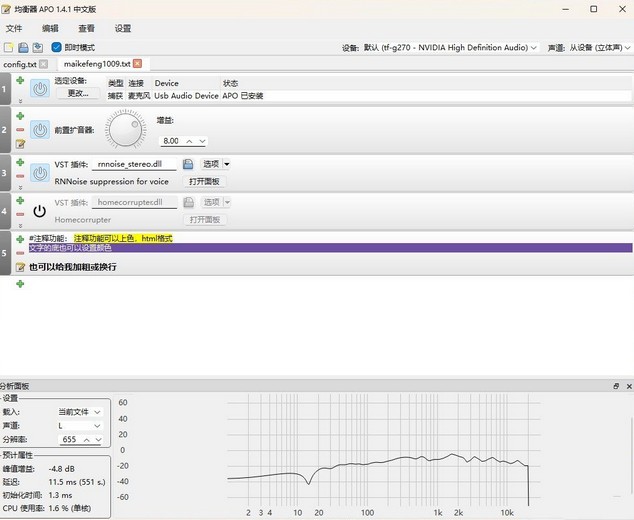Close the config.txt tab

[43, 64]
